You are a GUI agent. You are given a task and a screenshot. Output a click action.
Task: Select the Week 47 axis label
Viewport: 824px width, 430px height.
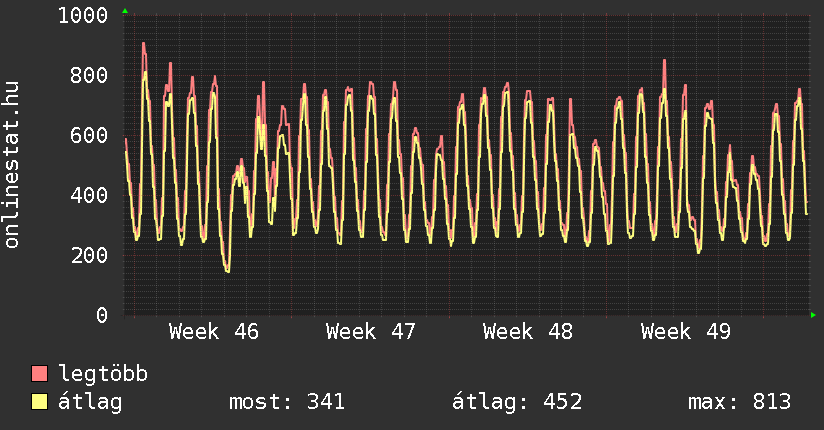371,332
